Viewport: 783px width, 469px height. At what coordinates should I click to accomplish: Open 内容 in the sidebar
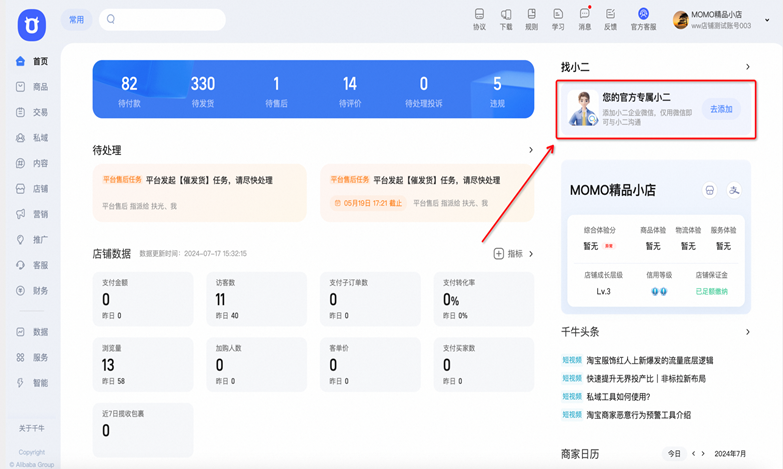32,163
